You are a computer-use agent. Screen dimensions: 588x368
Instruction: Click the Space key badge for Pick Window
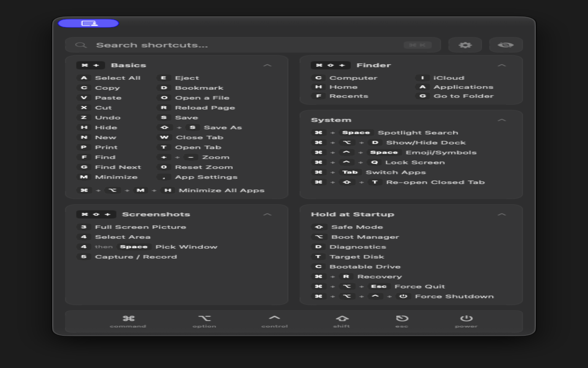(134, 247)
